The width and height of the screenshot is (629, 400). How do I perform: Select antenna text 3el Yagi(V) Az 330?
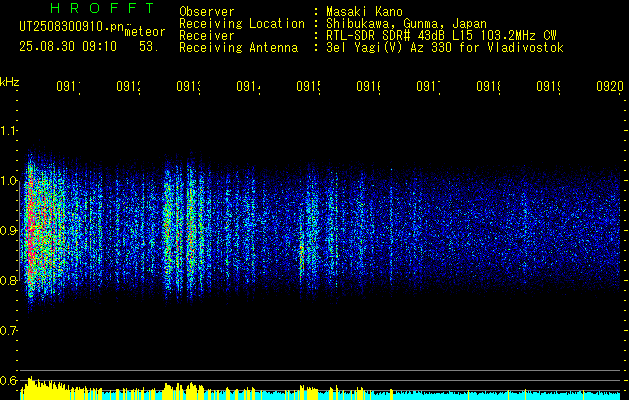point(391,48)
